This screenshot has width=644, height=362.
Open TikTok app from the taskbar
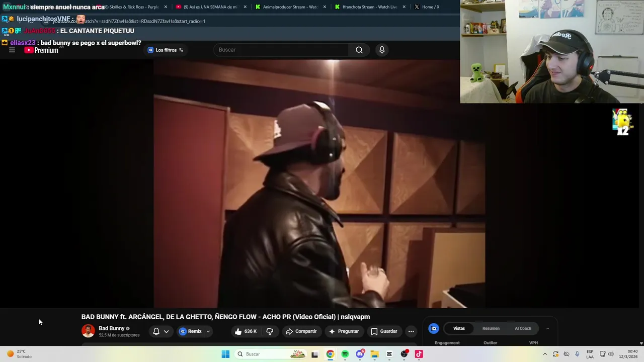click(419, 354)
